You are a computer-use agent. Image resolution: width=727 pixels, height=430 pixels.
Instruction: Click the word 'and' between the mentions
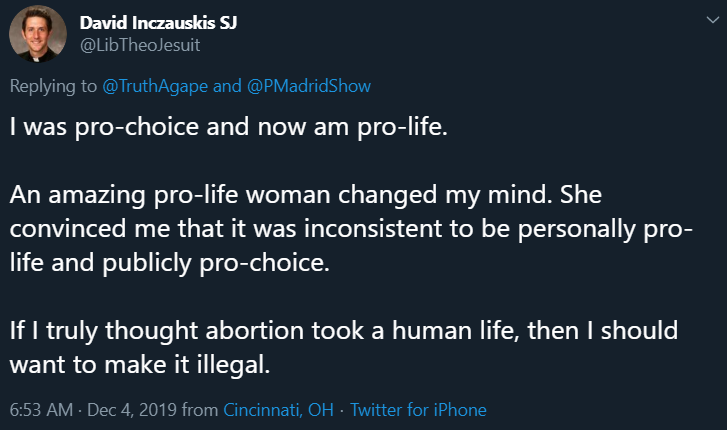(227, 86)
